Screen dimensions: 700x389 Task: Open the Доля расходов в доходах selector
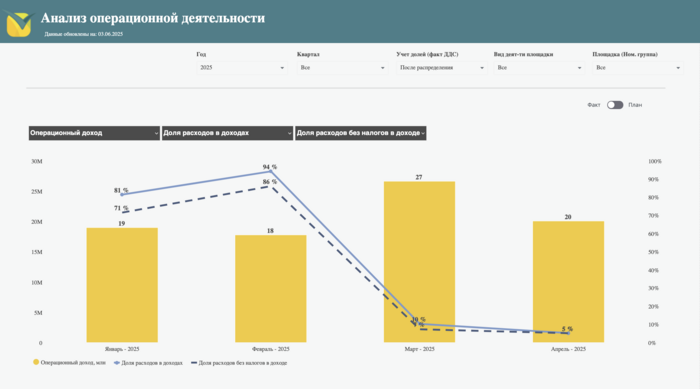pyautogui.click(x=227, y=133)
